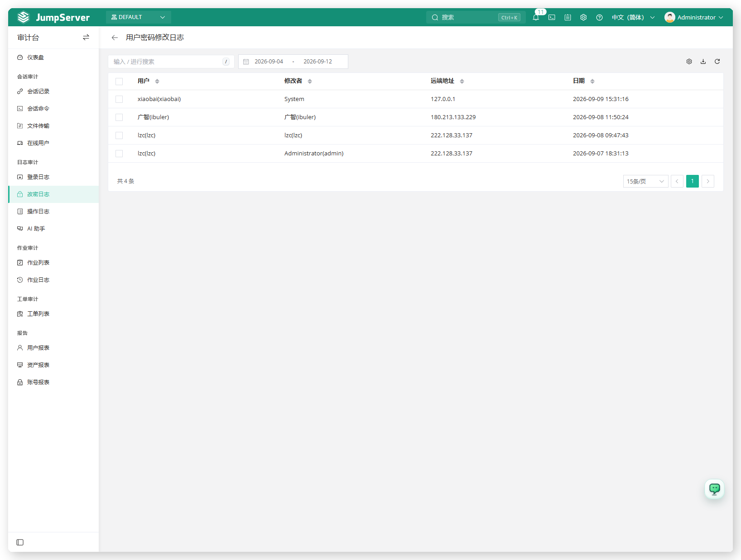Open 用户报表 in the sidebar

(x=53, y=348)
